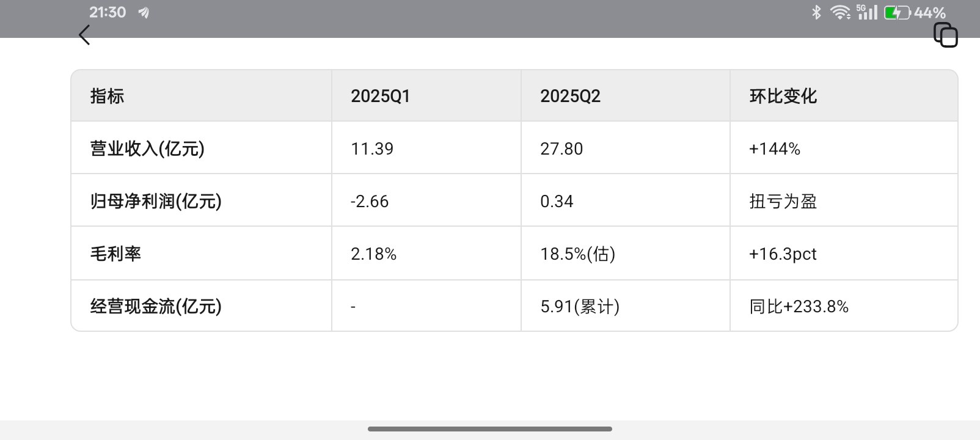Tap the Bluetooth status icon
The image size is (980, 440).
tap(816, 12)
